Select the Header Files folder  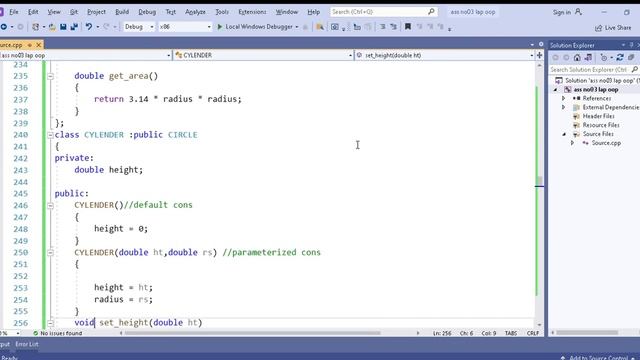click(598, 116)
